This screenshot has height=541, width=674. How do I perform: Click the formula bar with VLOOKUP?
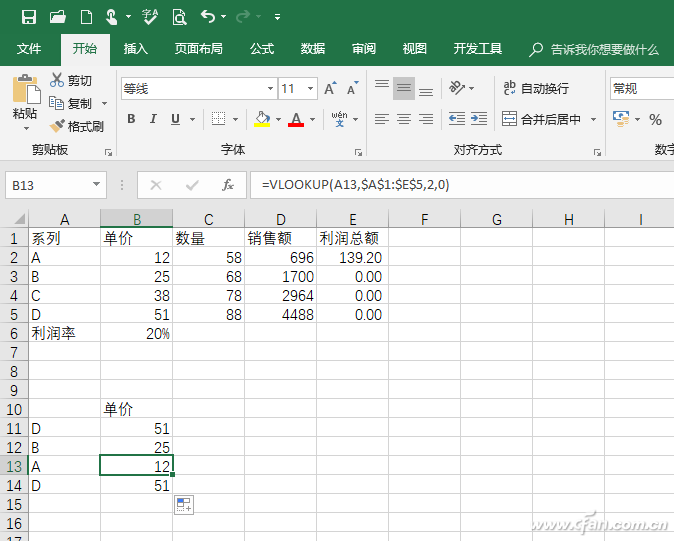pyautogui.click(x=462, y=185)
